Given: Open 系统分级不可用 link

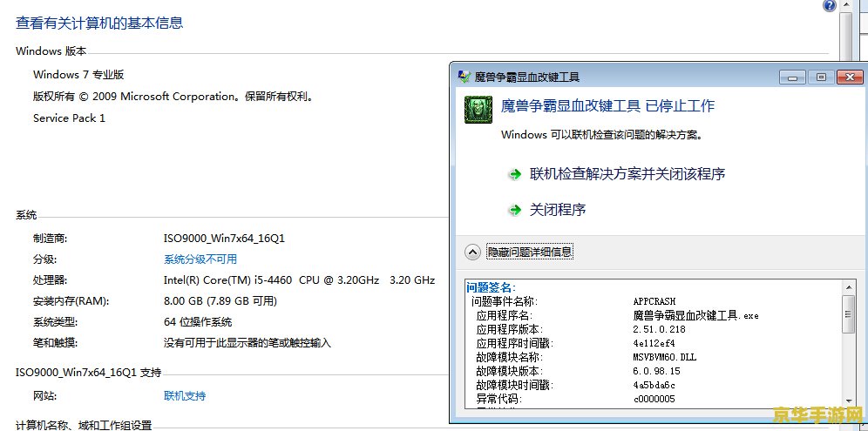Looking at the screenshot, I should click(200, 259).
